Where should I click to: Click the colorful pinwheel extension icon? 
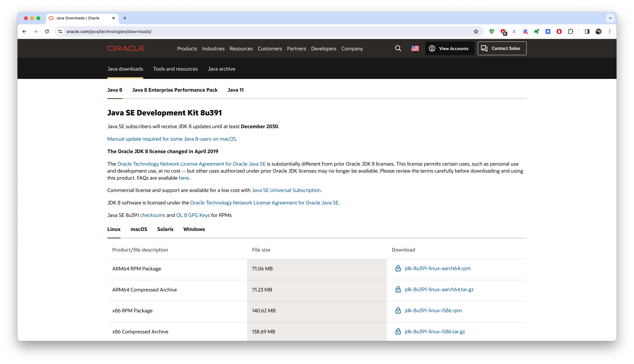[525, 32]
